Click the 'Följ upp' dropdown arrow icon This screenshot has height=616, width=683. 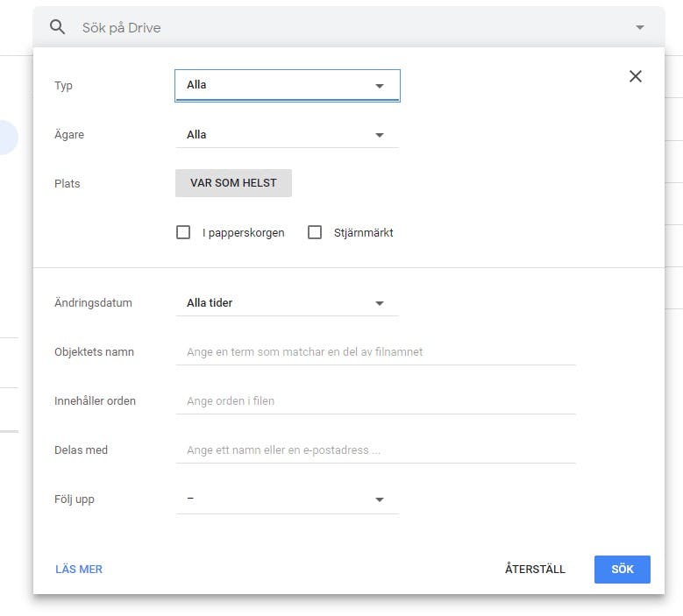pyautogui.click(x=380, y=499)
